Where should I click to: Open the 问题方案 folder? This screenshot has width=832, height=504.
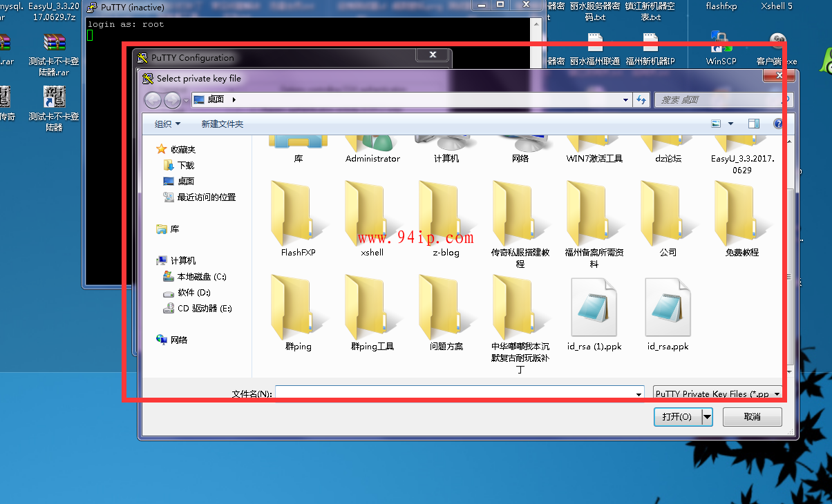tap(446, 313)
